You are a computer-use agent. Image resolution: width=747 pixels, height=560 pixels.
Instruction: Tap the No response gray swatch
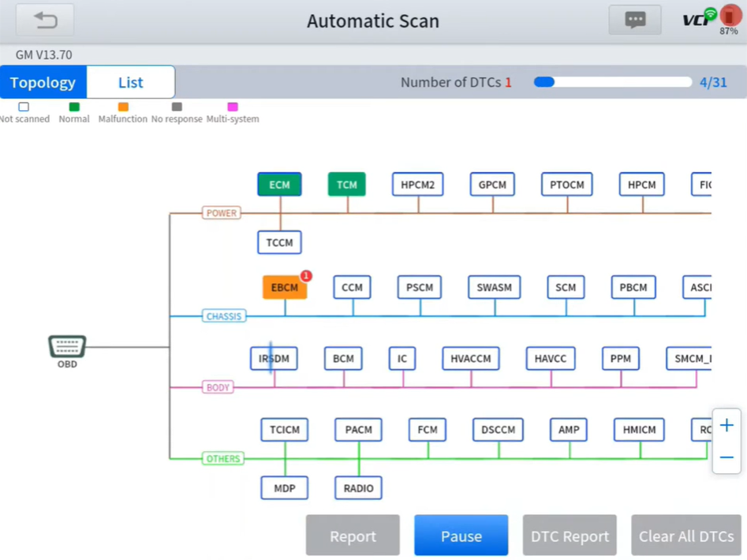(177, 106)
